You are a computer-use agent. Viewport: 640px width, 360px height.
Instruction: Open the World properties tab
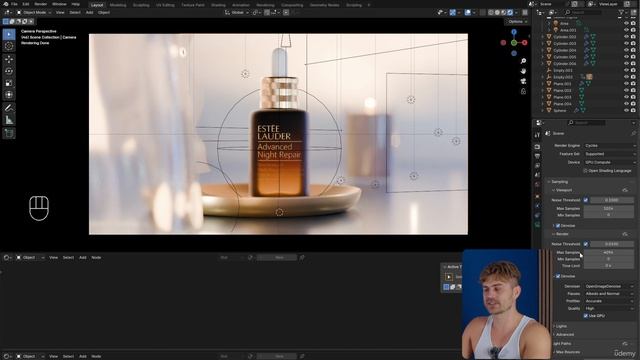(x=537, y=184)
